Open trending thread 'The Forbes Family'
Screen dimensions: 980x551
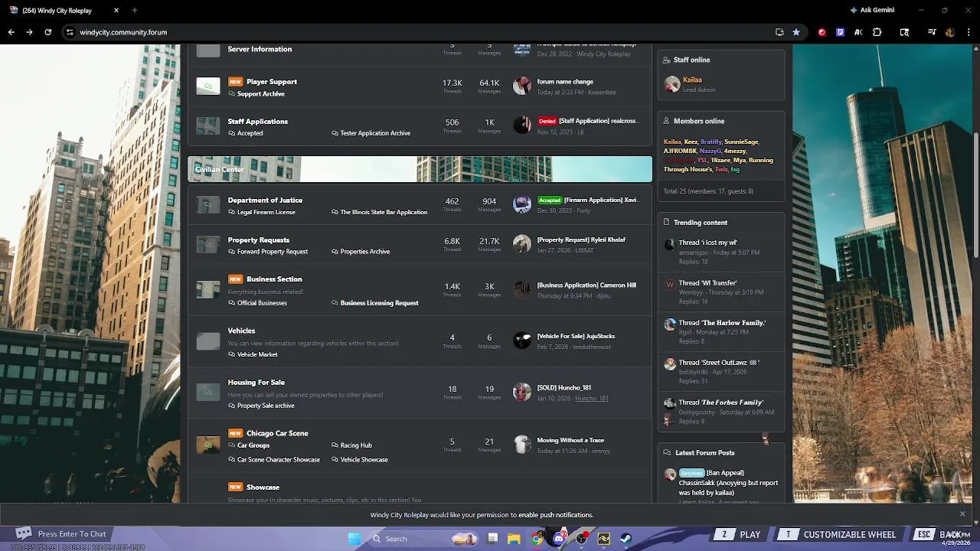tap(720, 403)
